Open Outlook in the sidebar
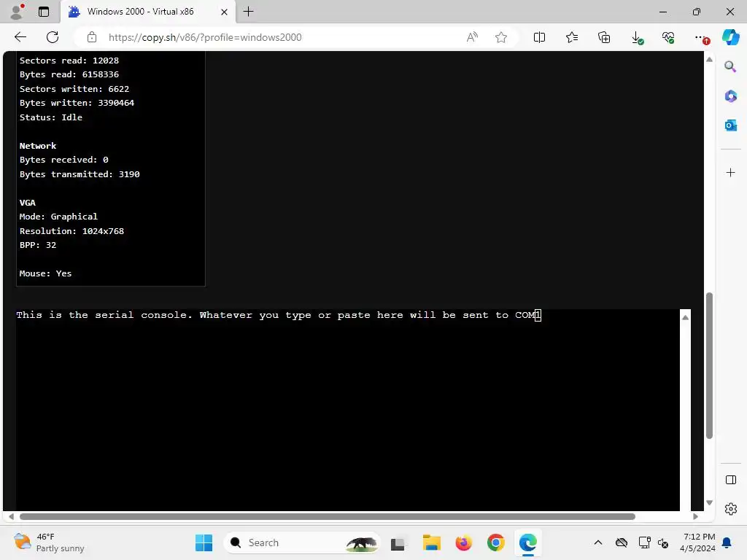The width and height of the screenshot is (747, 560). pos(730,125)
